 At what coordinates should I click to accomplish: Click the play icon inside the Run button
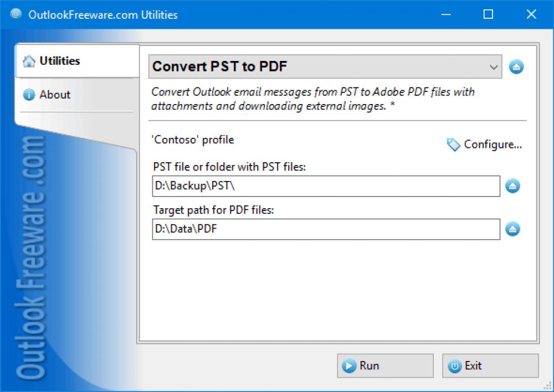point(349,365)
